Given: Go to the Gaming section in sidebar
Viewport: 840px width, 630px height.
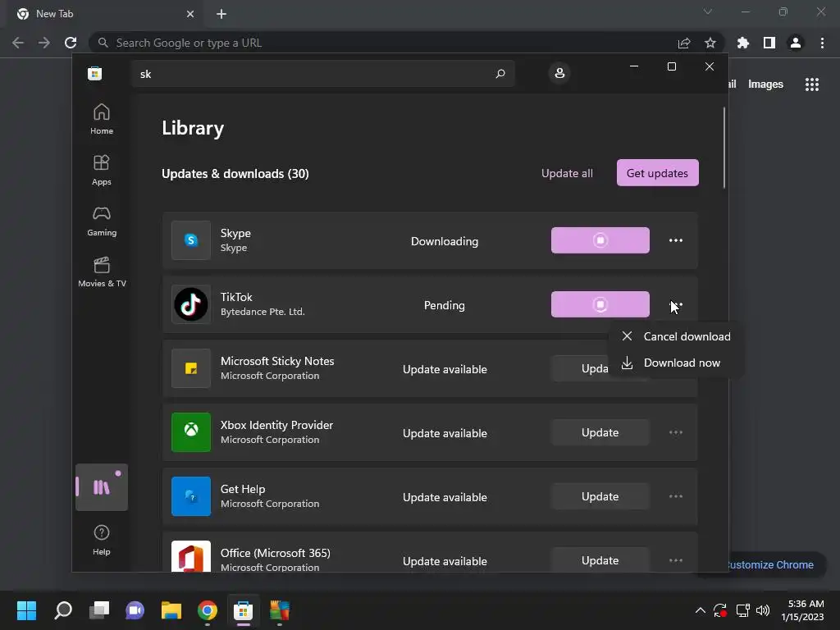Looking at the screenshot, I should [101, 221].
